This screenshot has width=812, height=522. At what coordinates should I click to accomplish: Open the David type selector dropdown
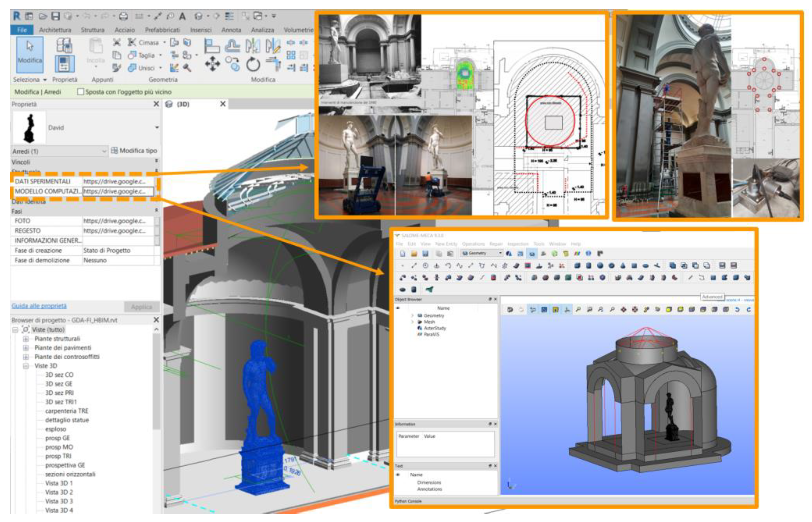157,128
